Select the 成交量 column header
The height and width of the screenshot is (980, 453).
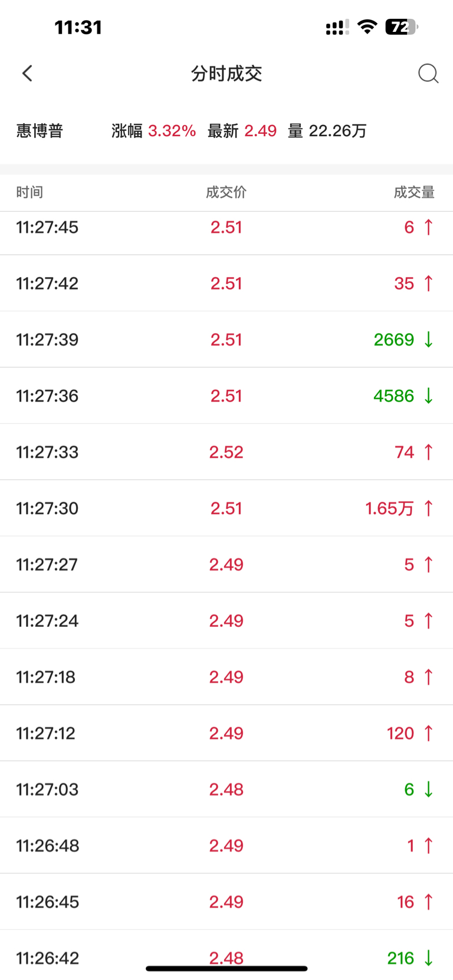click(x=414, y=192)
